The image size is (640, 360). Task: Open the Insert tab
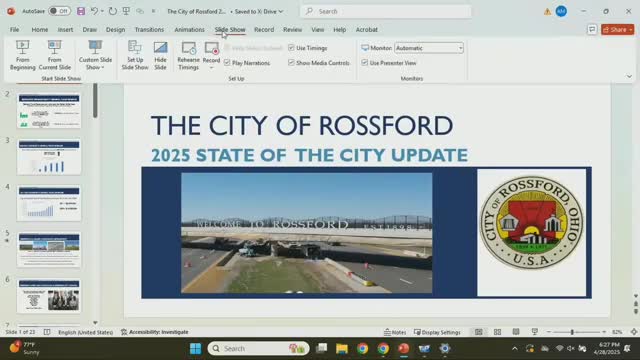tap(65, 29)
